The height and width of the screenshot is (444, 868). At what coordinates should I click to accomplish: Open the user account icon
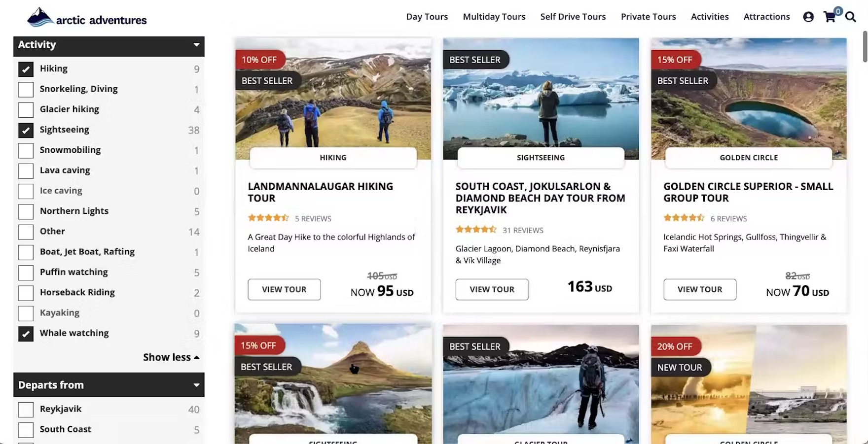[x=808, y=17]
